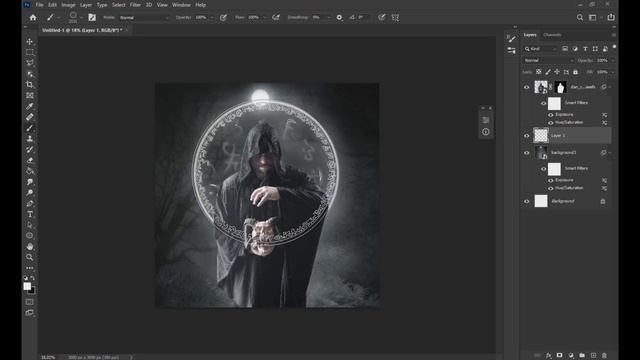Open brush Opacity dropdown arrow
The height and width of the screenshot is (360, 640).
(x=211, y=18)
